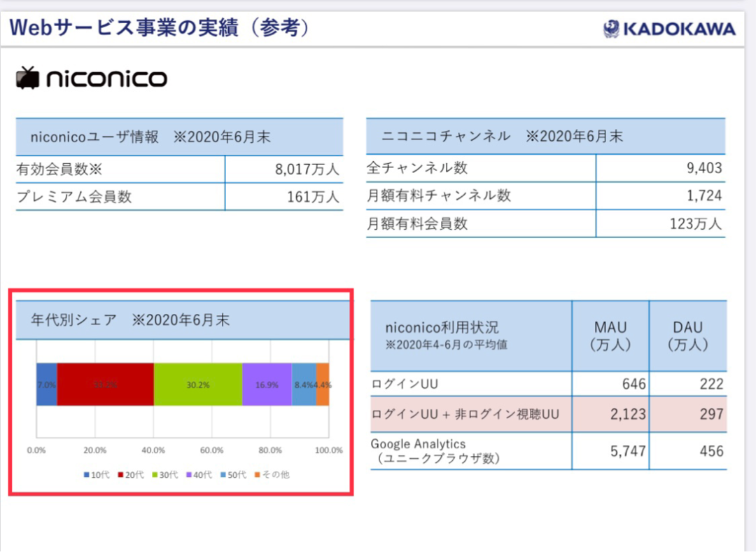Click the 123万人 value cell
This screenshot has height=552, width=756.
tap(661, 223)
